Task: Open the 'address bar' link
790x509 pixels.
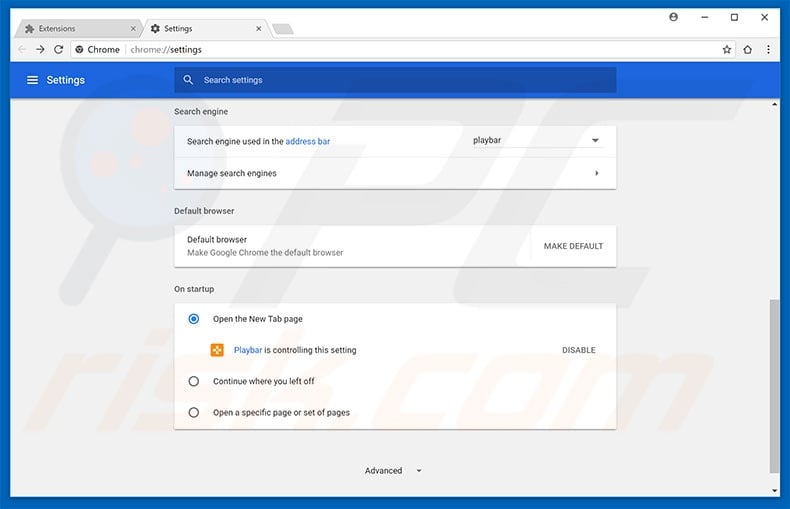Action: tap(308, 142)
